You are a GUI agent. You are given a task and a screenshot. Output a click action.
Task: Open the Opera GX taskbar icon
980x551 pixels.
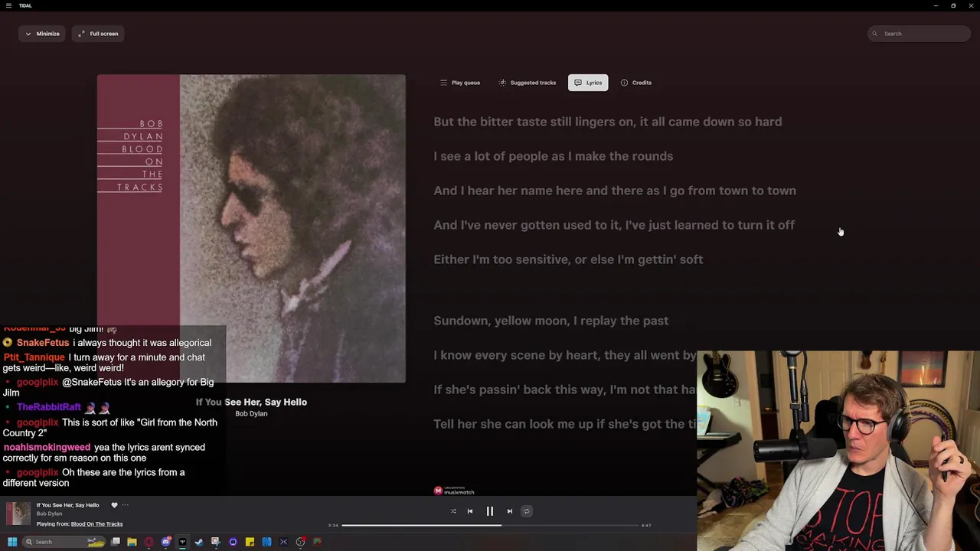click(149, 542)
